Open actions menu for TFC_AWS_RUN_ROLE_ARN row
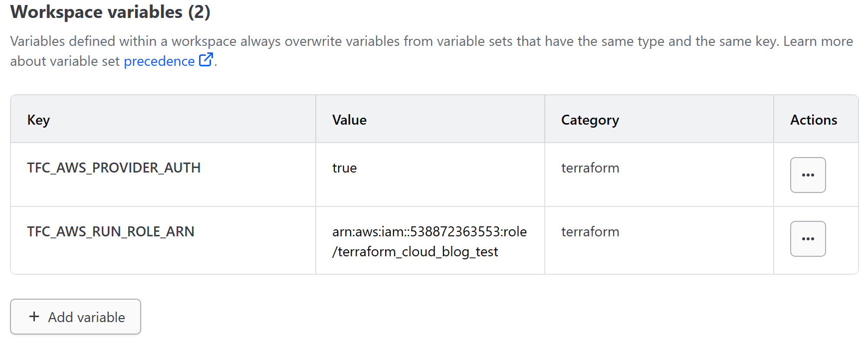 (x=808, y=239)
